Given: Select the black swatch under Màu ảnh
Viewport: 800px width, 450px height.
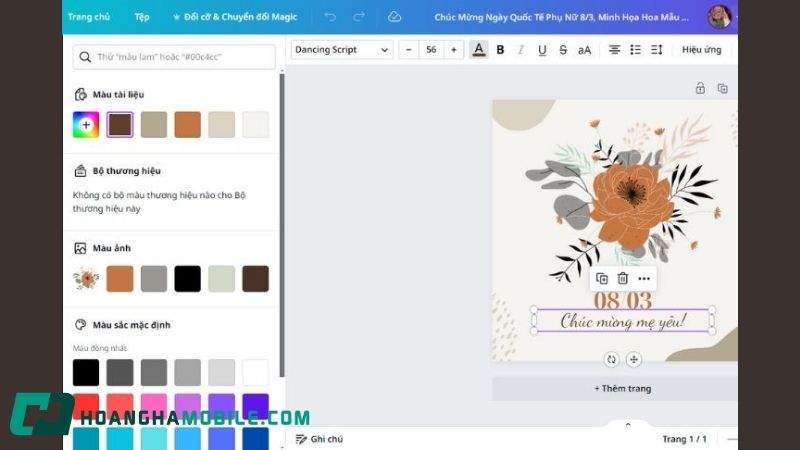Looking at the screenshot, I should click(x=187, y=279).
